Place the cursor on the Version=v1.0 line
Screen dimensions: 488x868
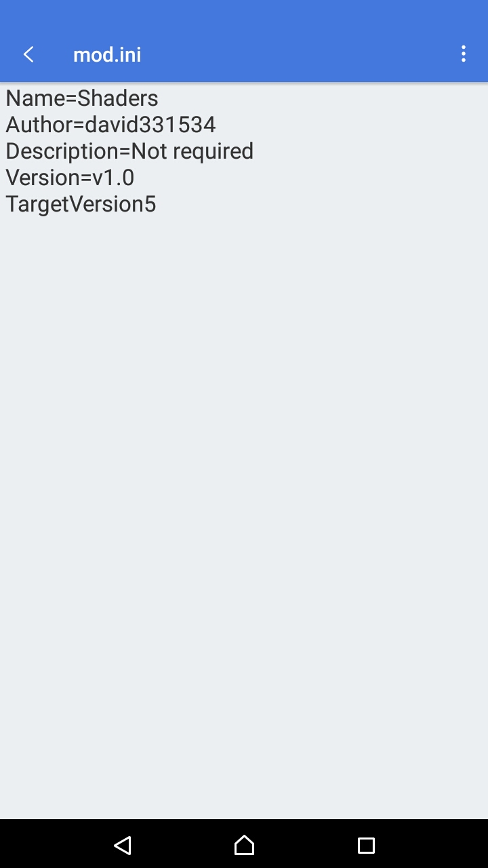coord(70,178)
